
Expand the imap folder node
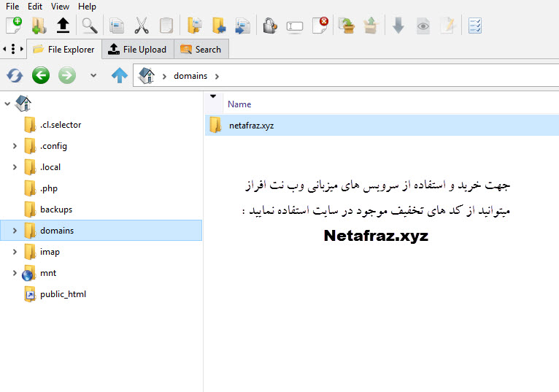15,252
